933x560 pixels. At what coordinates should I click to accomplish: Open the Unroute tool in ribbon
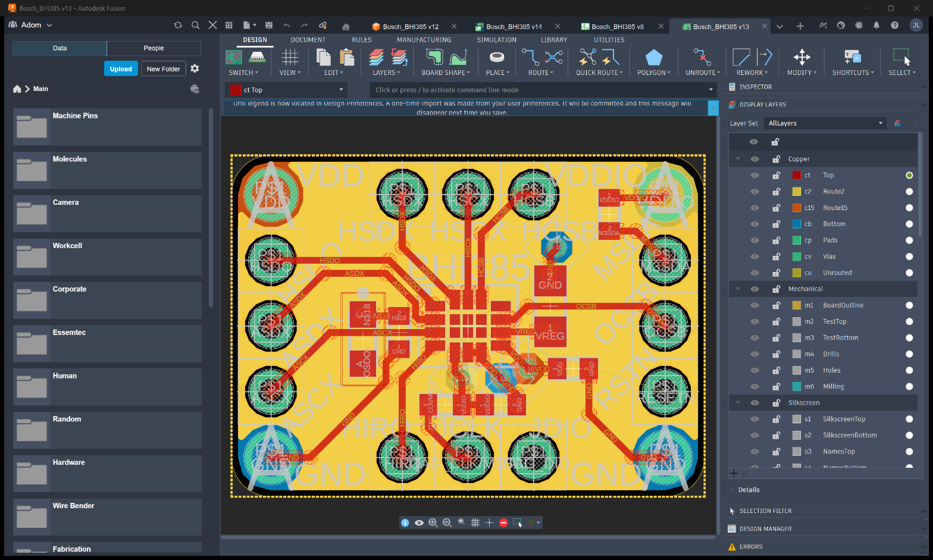coord(702,58)
